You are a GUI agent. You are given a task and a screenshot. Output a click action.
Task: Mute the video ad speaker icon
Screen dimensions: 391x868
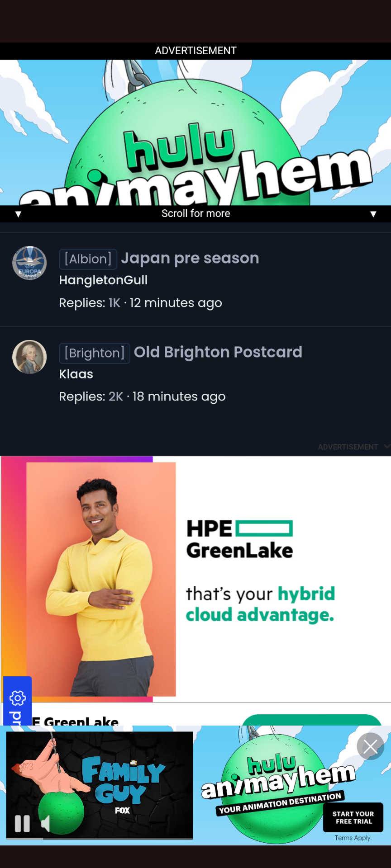click(x=45, y=824)
